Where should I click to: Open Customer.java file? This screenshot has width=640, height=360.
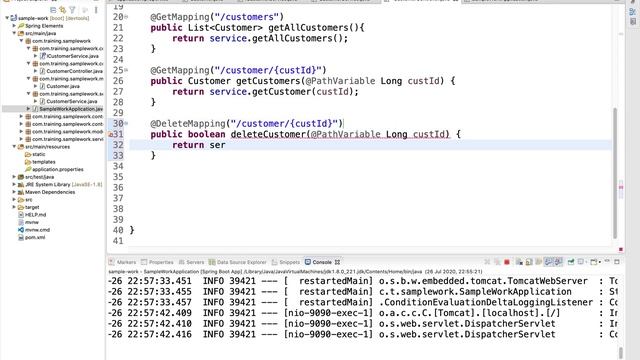(63, 86)
